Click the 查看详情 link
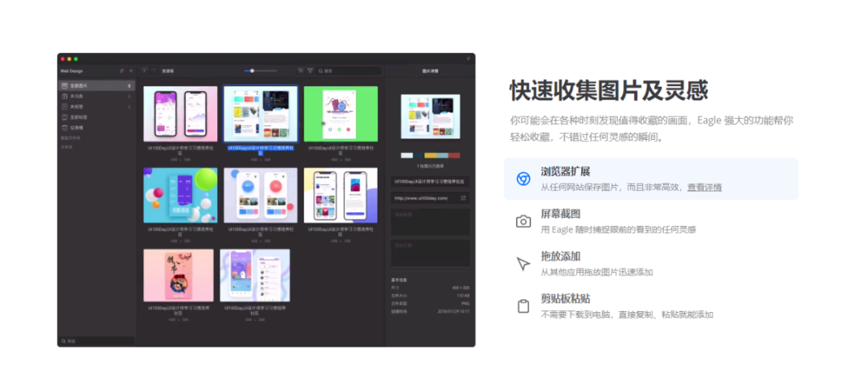This screenshot has width=868, height=386. click(704, 187)
